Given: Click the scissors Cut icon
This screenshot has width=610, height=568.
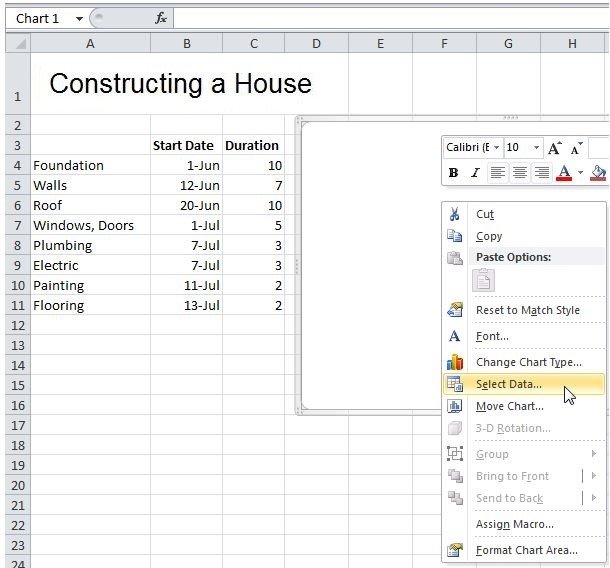Looking at the screenshot, I should point(454,214).
